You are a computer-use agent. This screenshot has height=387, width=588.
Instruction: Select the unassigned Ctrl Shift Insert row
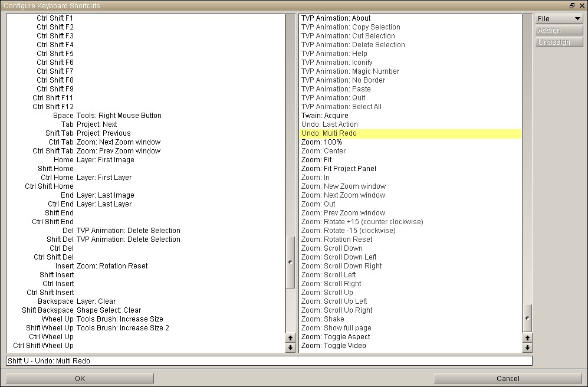pyautogui.click(x=146, y=293)
